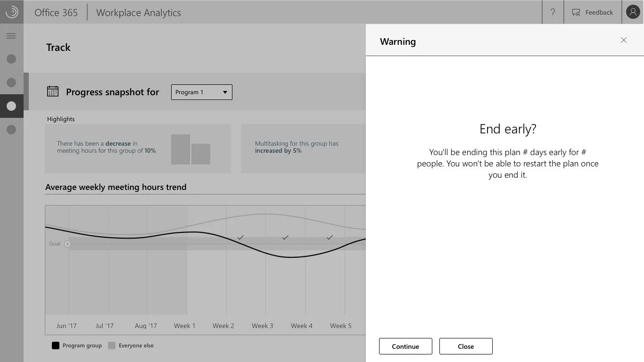644x362 pixels.
Task: Click the Feedback button in header
Action: pyautogui.click(x=593, y=12)
